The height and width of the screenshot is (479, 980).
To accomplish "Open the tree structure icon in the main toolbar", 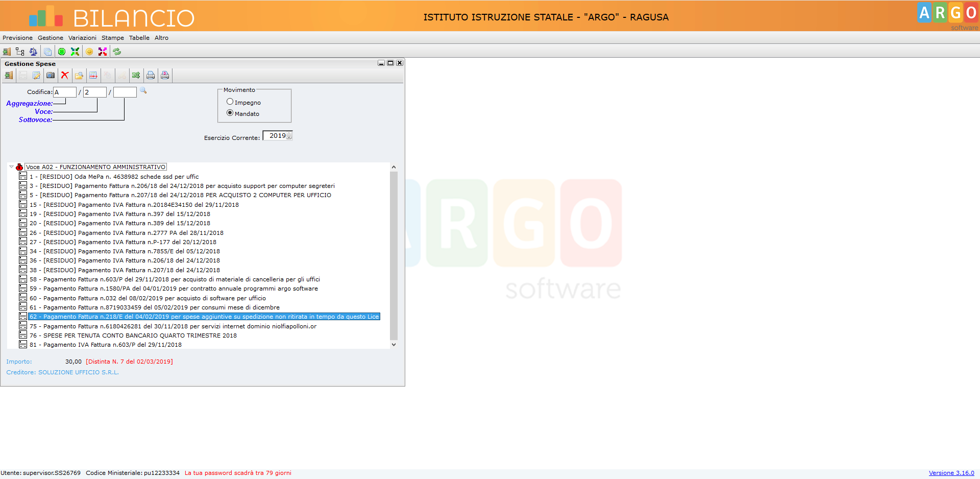I will point(20,52).
